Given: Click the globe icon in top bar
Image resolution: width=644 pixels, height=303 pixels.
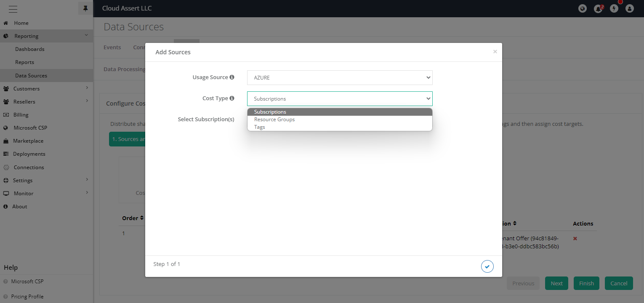Looking at the screenshot, I should click(583, 8).
